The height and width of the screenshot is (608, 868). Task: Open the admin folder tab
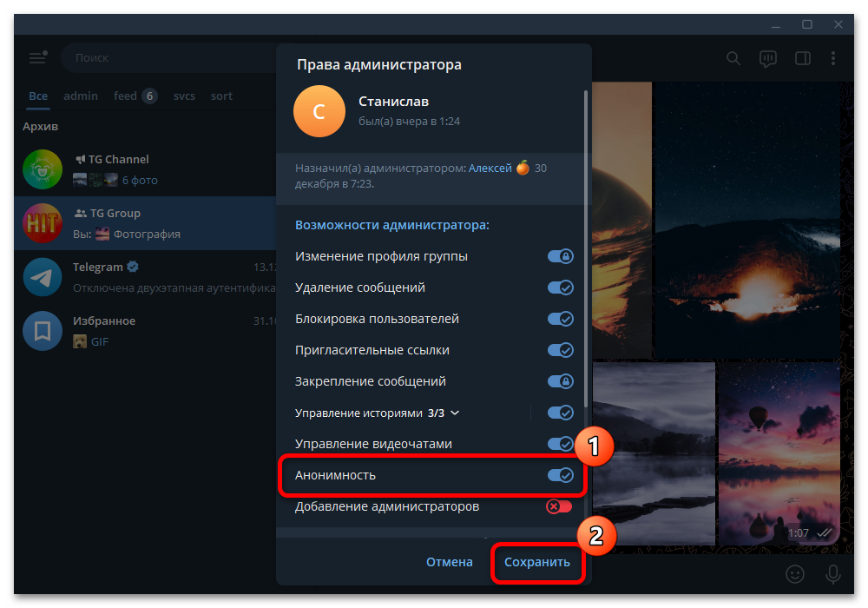tap(81, 96)
